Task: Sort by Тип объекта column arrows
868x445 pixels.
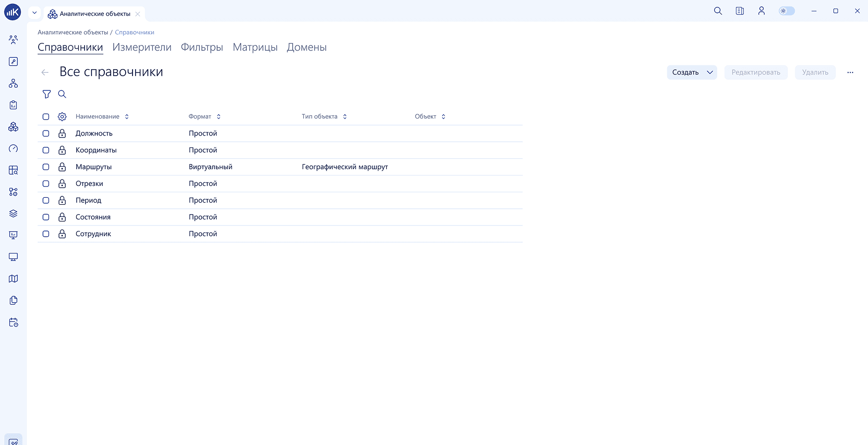Action: 345,117
